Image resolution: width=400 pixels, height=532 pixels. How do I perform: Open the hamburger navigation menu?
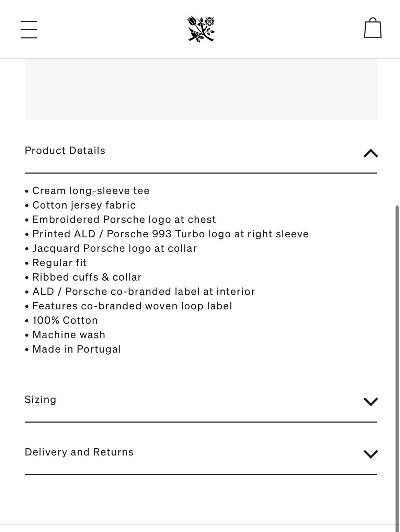pos(29,29)
